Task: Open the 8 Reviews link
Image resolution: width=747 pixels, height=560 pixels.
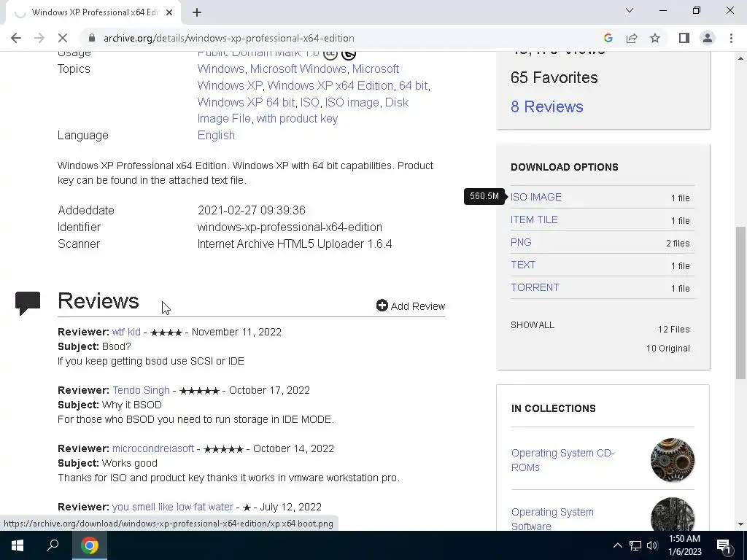Action: (x=547, y=106)
